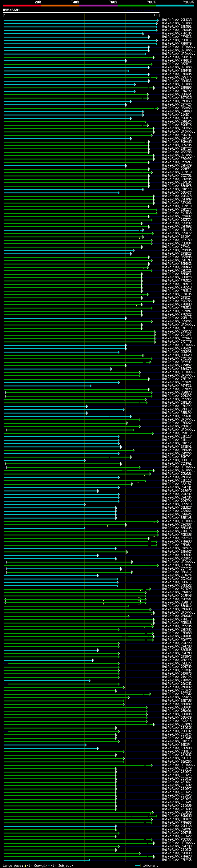The height and width of the screenshot is (868, 197).
Task: Select the UniRef100_Q9LLC8 label
Action: [177, 826]
